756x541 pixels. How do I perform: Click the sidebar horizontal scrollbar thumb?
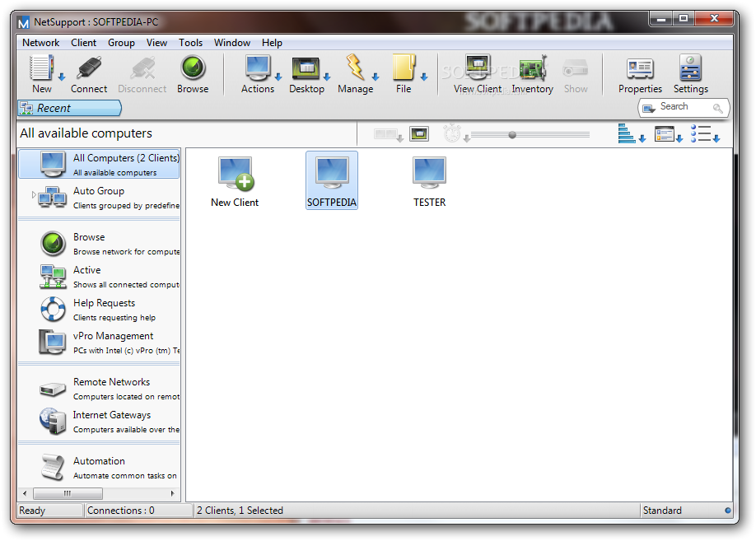pyautogui.click(x=68, y=494)
